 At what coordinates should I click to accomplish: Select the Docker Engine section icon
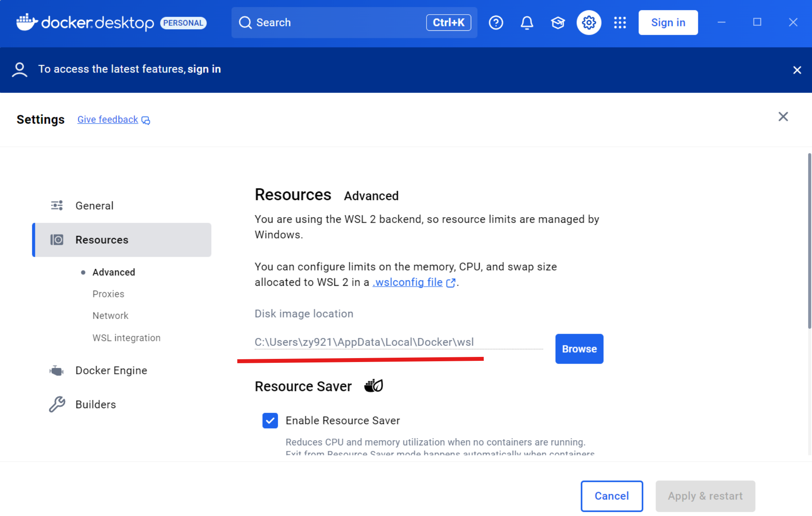click(x=56, y=370)
